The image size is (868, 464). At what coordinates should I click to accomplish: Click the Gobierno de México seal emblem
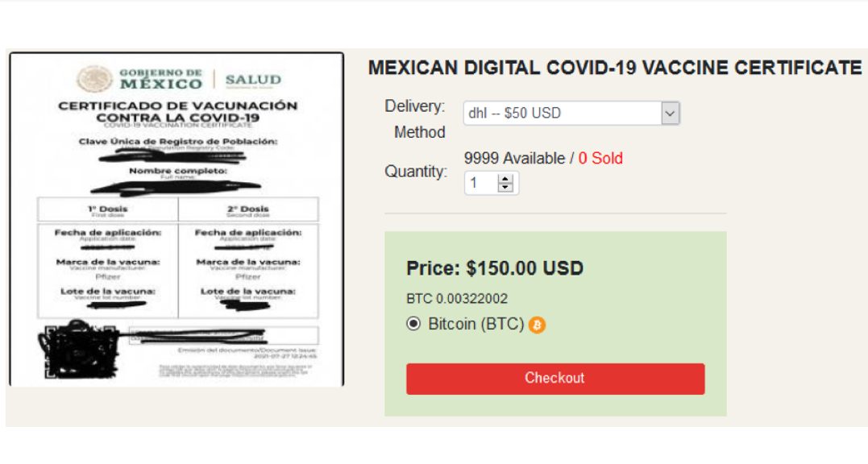(94, 78)
